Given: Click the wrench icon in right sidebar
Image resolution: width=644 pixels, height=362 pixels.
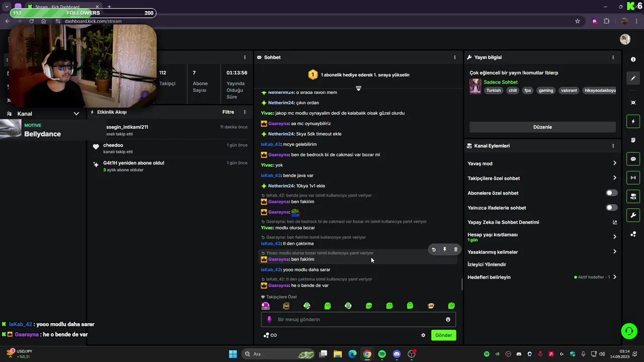Looking at the screenshot, I should pyautogui.click(x=633, y=215).
